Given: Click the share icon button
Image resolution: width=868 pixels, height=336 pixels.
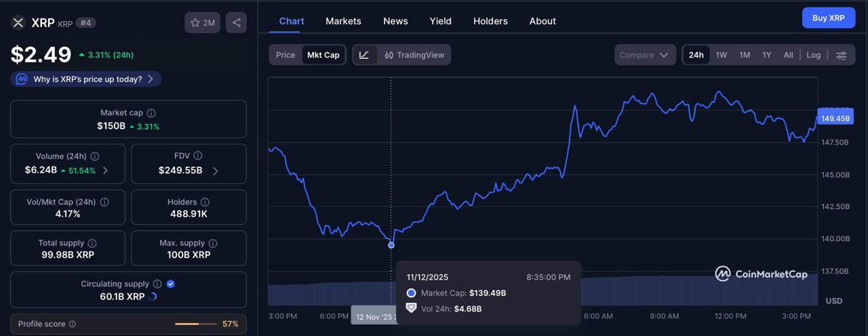Looking at the screenshot, I should point(236,22).
